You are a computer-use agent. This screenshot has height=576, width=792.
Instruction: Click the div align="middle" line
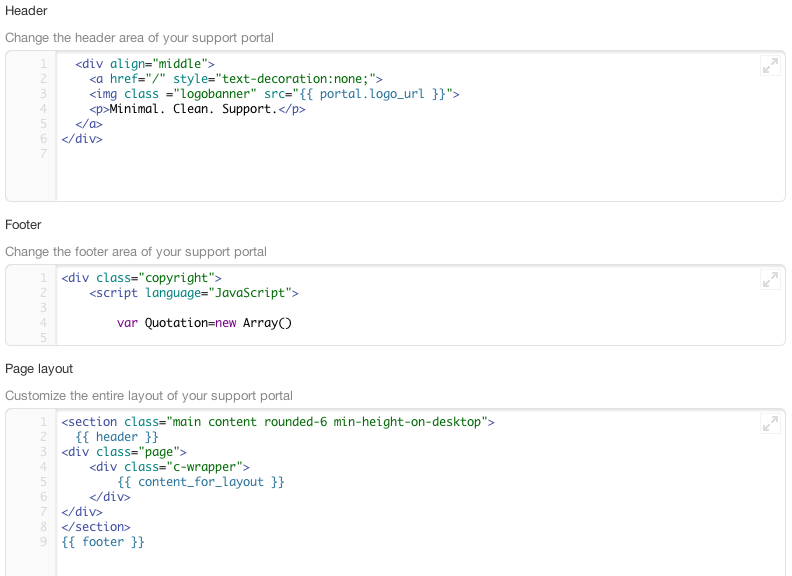coord(145,64)
